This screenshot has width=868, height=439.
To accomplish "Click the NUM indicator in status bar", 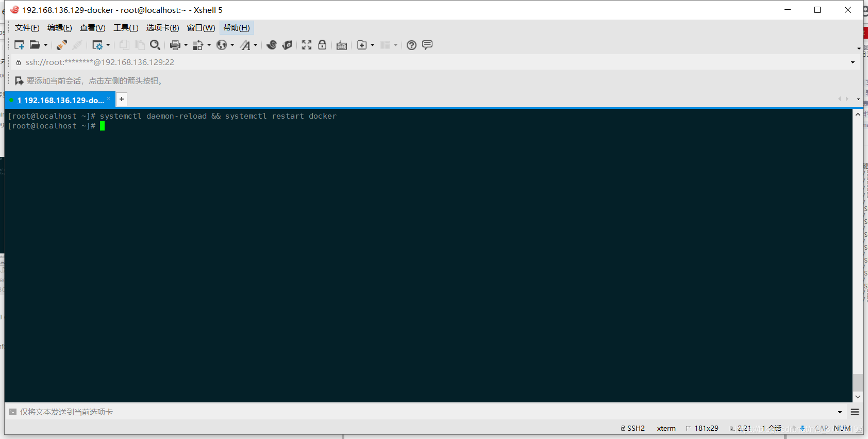I will (842, 428).
